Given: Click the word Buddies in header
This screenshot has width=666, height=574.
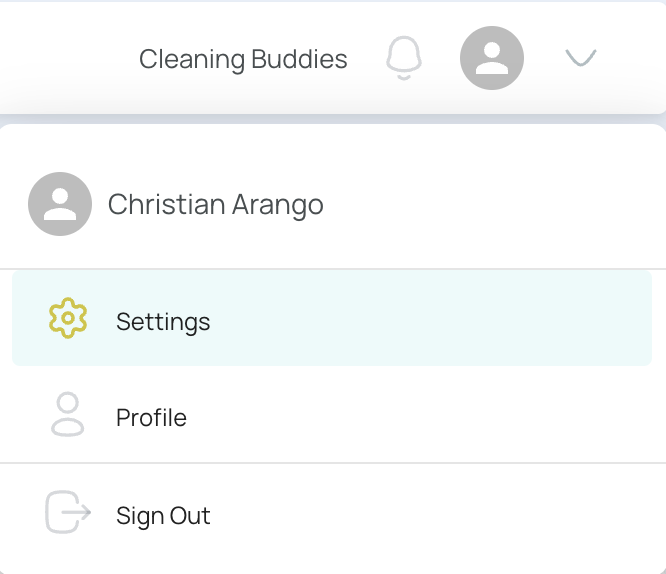Looking at the screenshot, I should 299,59.
